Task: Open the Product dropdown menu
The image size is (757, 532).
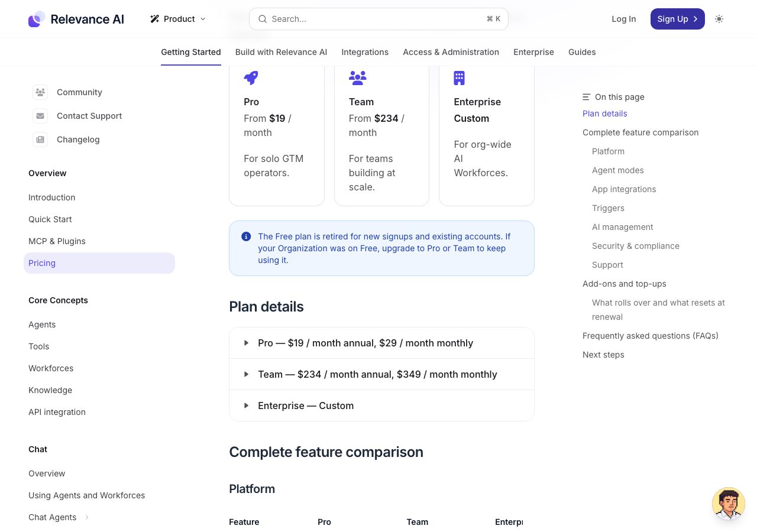Action: pyautogui.click(x=178, y=19)
